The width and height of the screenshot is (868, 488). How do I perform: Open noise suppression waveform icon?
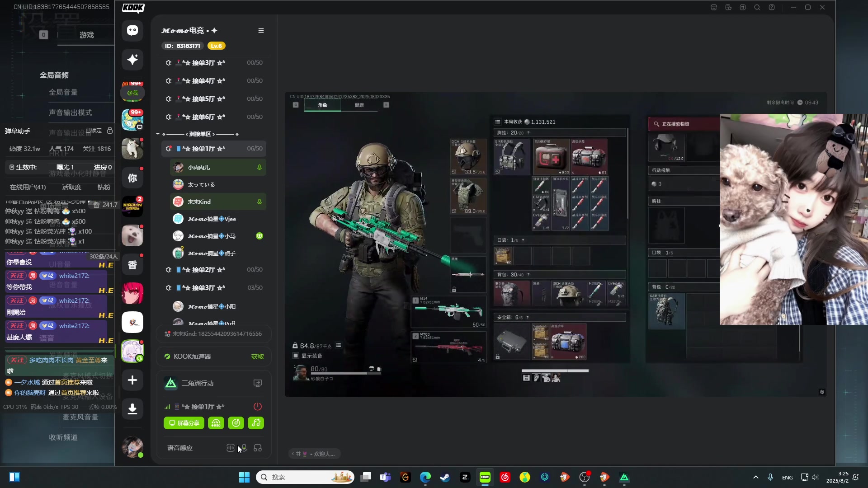pyautogui.click(x=230, y=448)
